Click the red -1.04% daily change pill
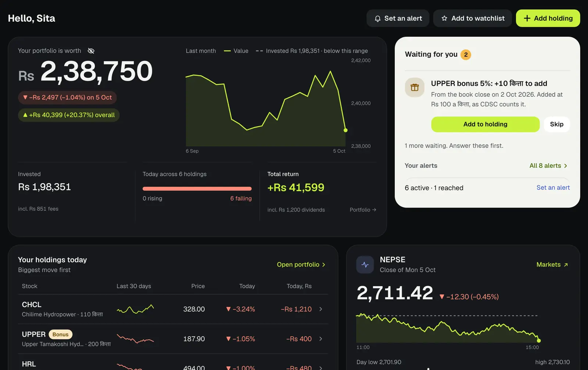The height and width of the screenshot is (370, 588). 67,97
